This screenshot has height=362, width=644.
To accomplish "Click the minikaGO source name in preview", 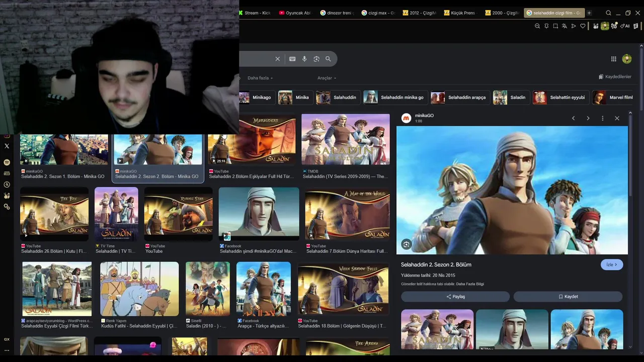I will 424,116.
